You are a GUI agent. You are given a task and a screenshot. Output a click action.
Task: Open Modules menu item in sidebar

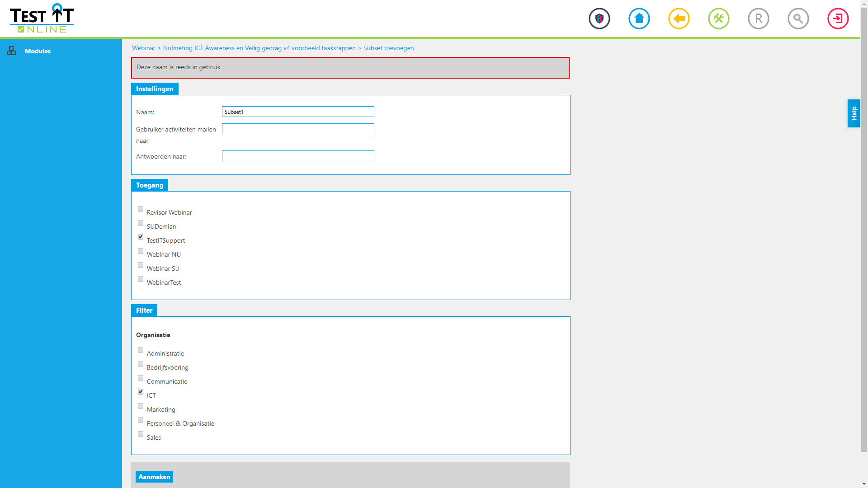pos(38,51)
